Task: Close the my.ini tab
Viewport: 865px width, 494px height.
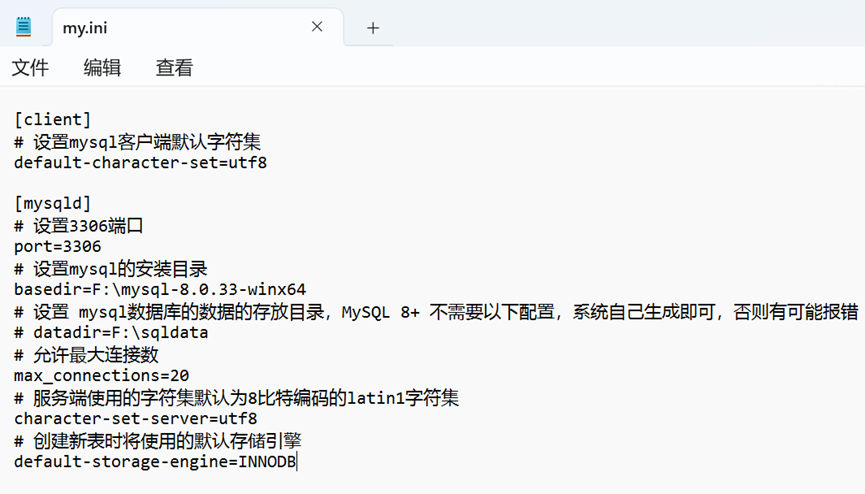Action: click(x=317, y=26)
